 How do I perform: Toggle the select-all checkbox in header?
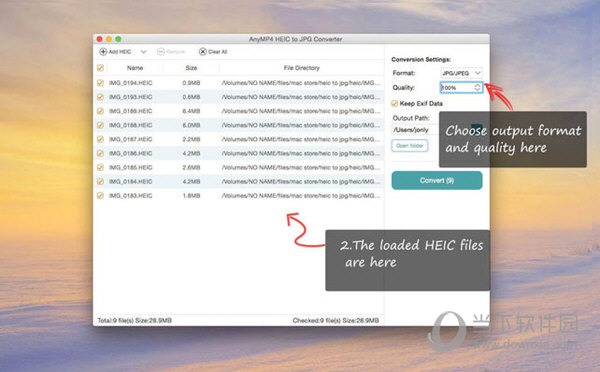(x=100, y=68)
